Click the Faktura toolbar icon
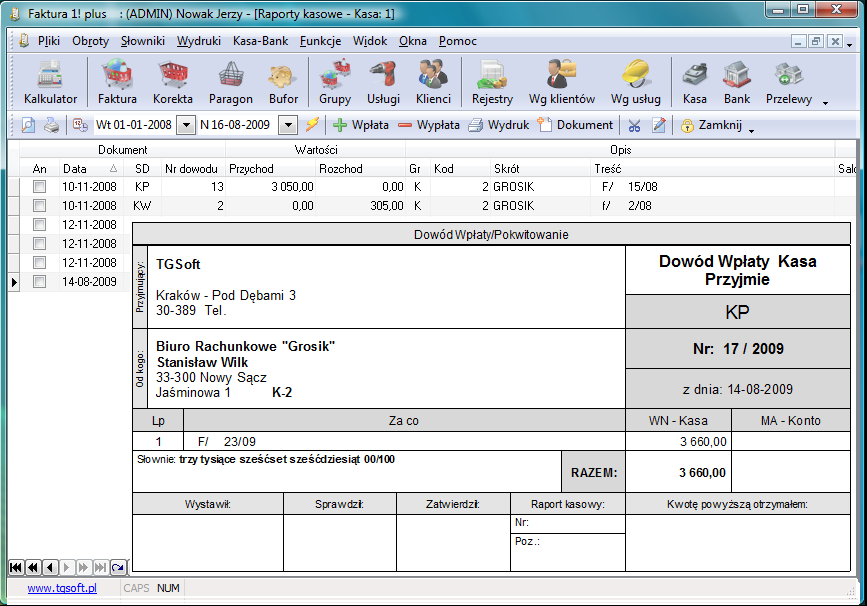This screenshot has height=606, width=867. click(117, 82)
